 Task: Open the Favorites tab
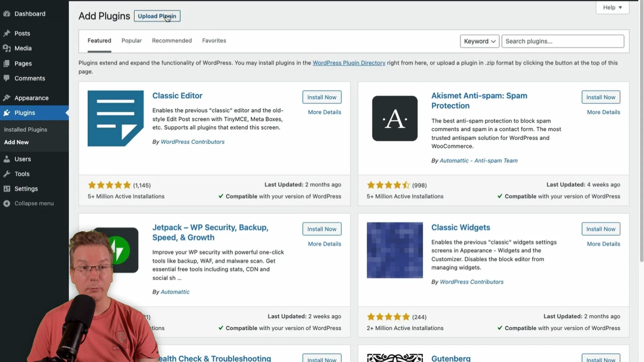pos(214,41)
